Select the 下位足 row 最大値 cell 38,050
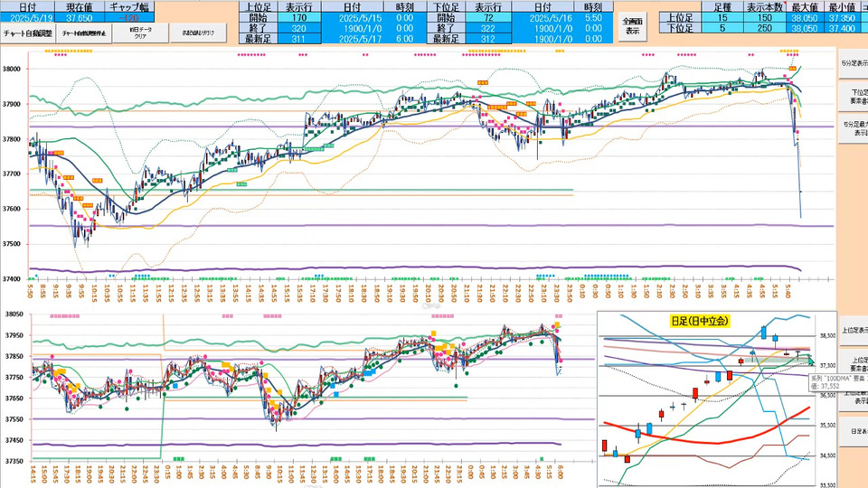The height and width of the screenshot is (488, 868). [x=805, y=28]
